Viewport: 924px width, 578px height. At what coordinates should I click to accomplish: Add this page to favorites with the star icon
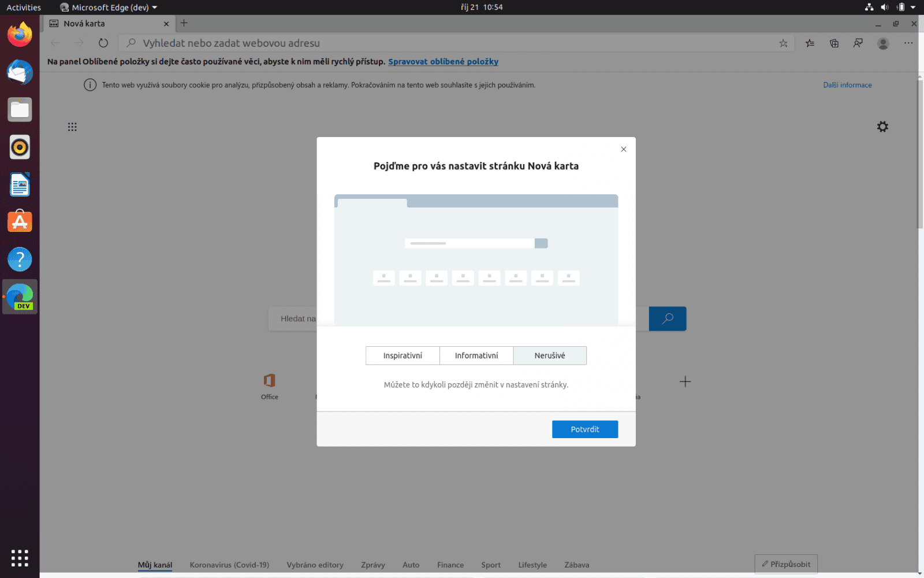783,43
